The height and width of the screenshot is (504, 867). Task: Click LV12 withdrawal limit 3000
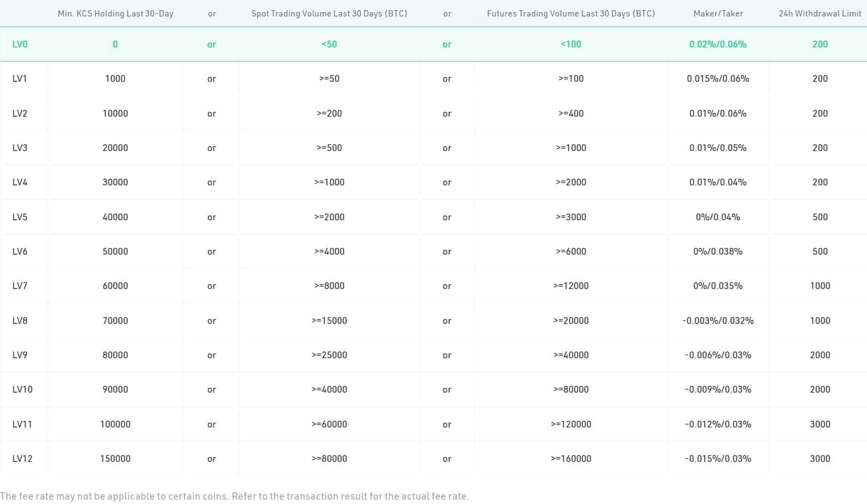pos(820,458)
